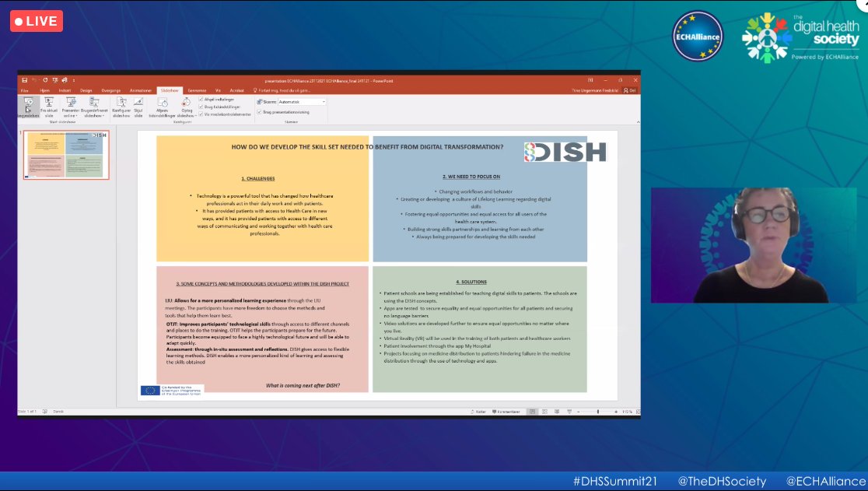The height and width of the screenshot is (491, 868).
Task: Click the 'Fortæl mig' search field
Action: coord(282,90)
